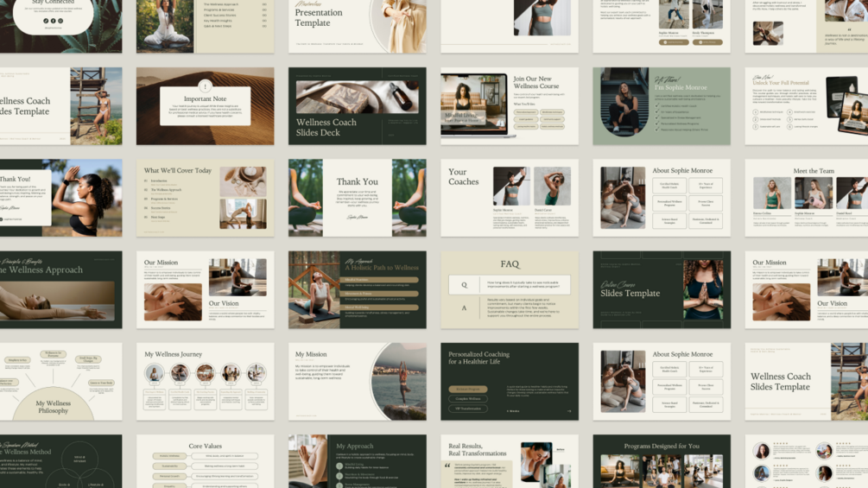The image size is (868, 488).
Task: Click 'Programs & Services' in the contents list
Action: [x=219, y=10]
